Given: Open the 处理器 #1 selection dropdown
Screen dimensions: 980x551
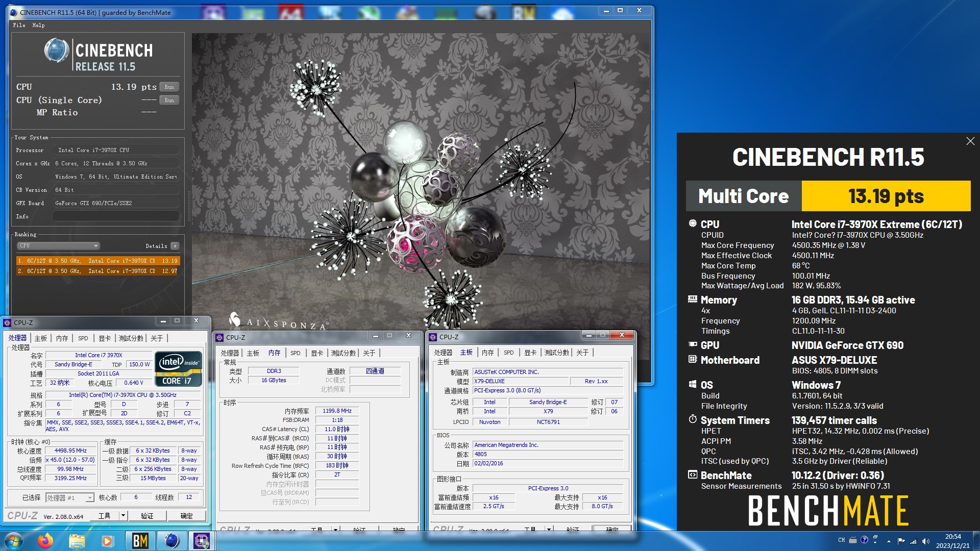Looking at the screenshot, I should point(70,497).
